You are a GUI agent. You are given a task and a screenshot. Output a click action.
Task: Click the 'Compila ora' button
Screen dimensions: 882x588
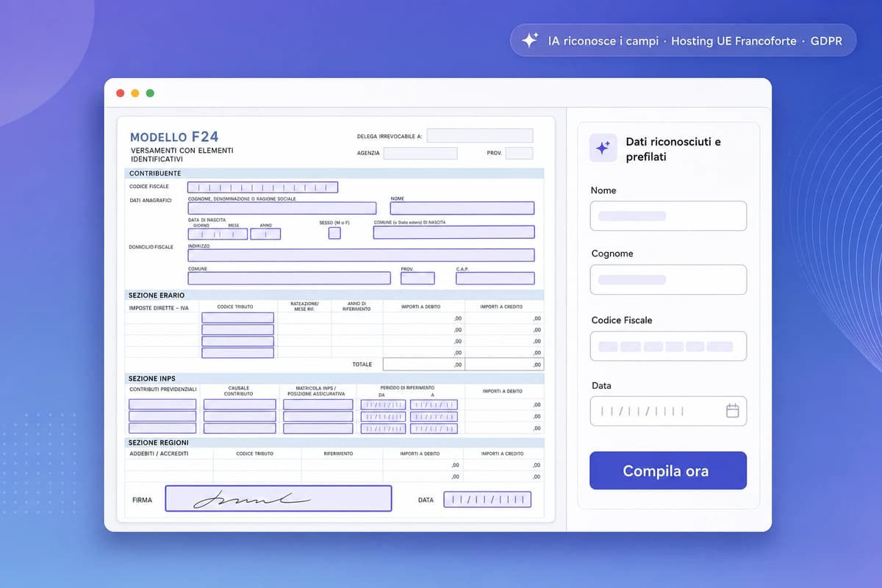pos(668,470)
